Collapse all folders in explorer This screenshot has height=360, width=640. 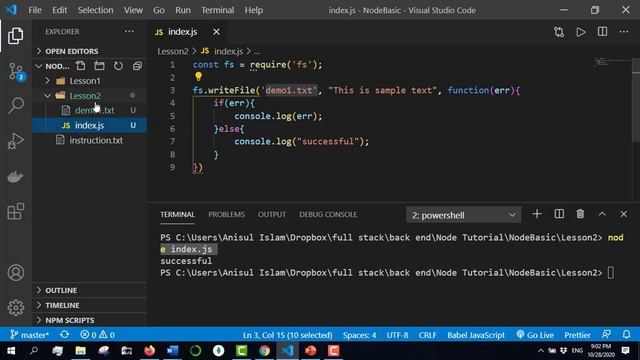coord(137,66)
